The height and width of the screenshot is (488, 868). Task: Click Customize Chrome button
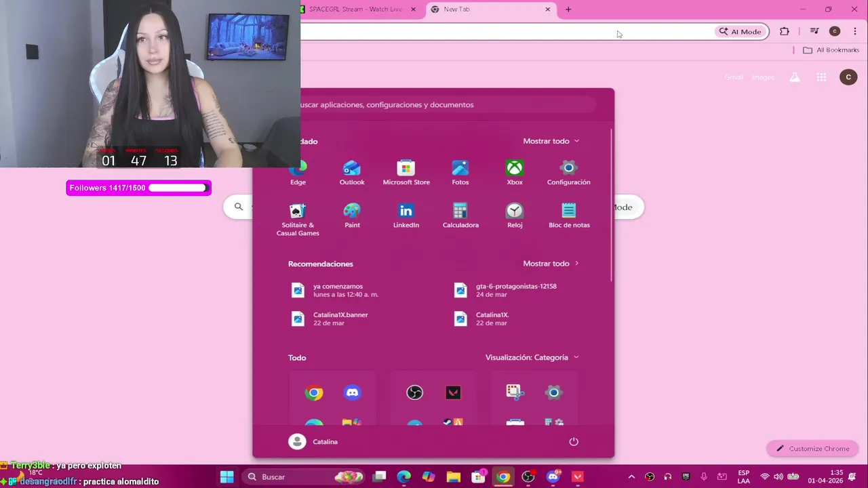click(x=812, y=449)
